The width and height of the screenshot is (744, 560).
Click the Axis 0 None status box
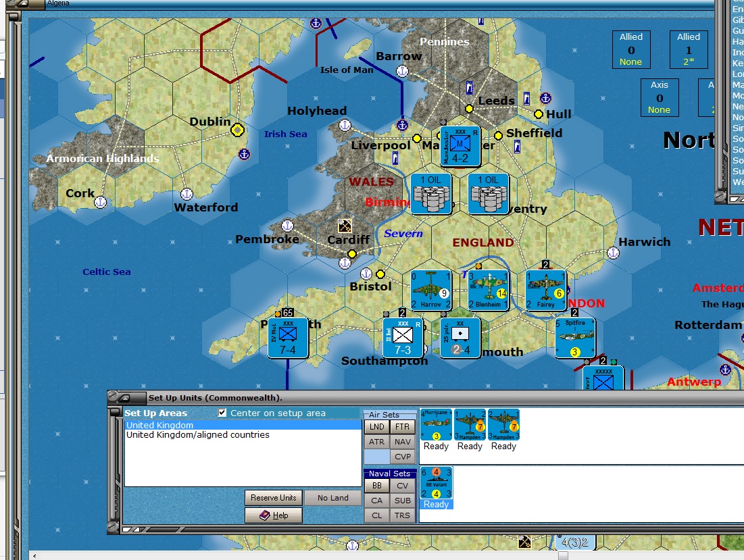(x=660, y=97)
